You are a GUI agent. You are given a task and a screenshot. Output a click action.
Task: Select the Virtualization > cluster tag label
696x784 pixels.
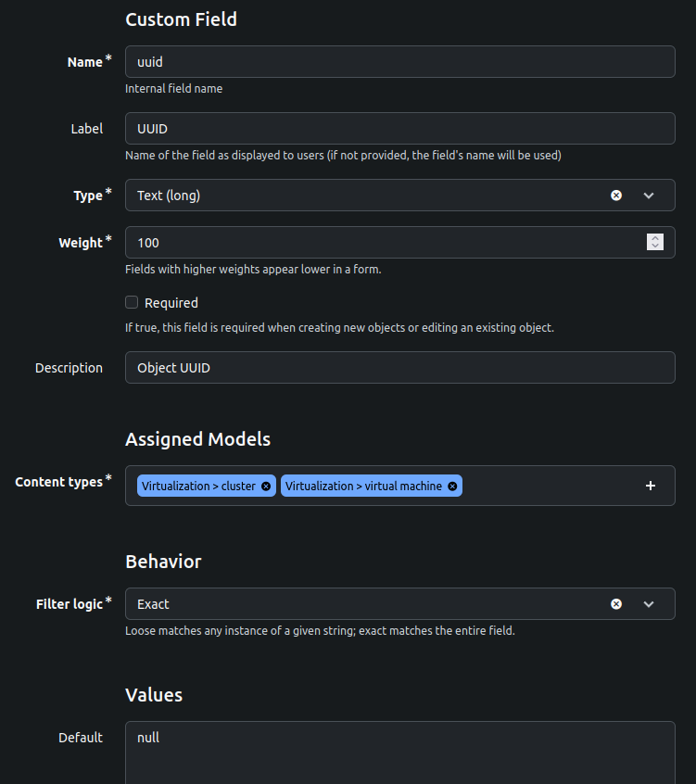coord(198,486)
